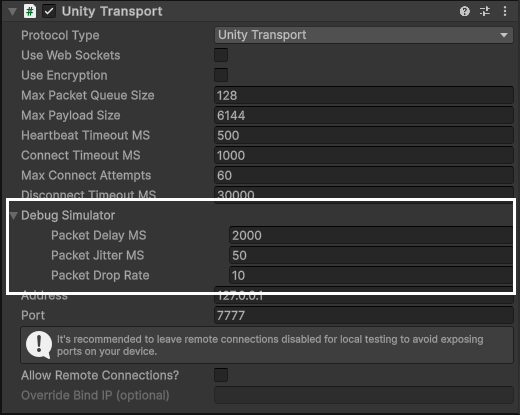Collapse the Unity Transport component foldout
This screenshot has width=520, height=415.
point(12,12)
